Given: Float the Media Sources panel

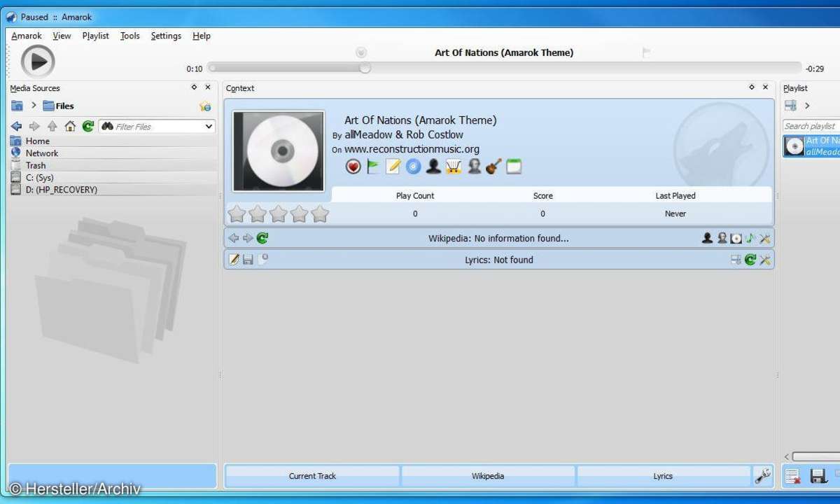Looking at the screenshot, I should [x=194, y=87].
